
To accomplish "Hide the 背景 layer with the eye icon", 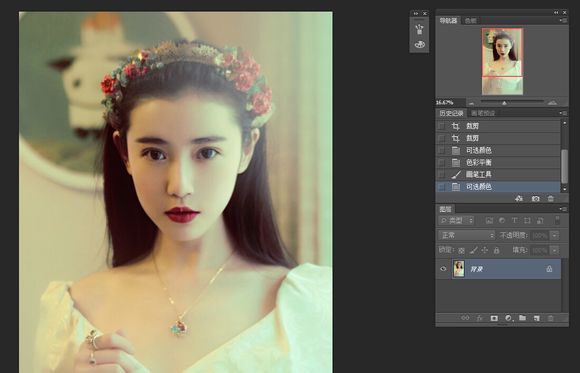I will (x=443, y=269).
